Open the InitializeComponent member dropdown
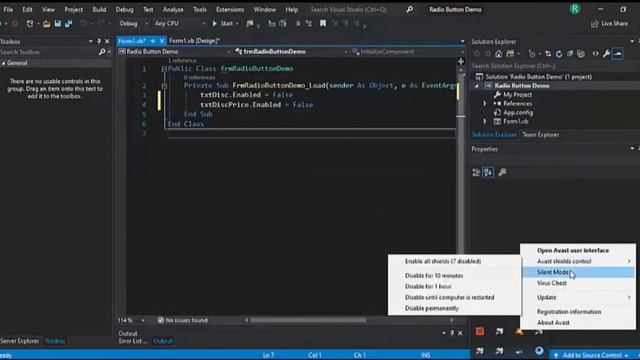640x360 pixels. (407, 52)
